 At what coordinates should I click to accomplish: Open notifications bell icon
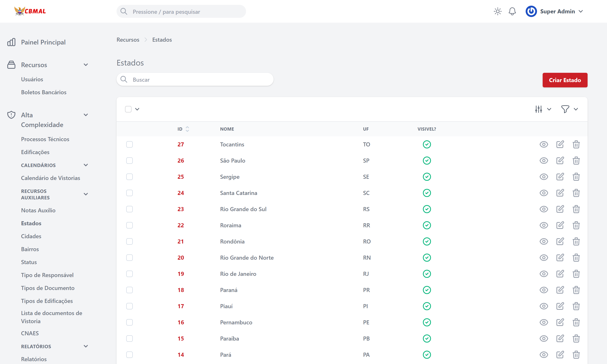(512, 12)
